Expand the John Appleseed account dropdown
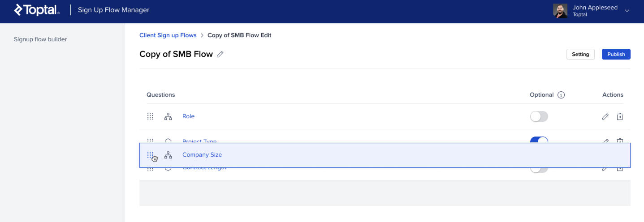 point(627,11)
